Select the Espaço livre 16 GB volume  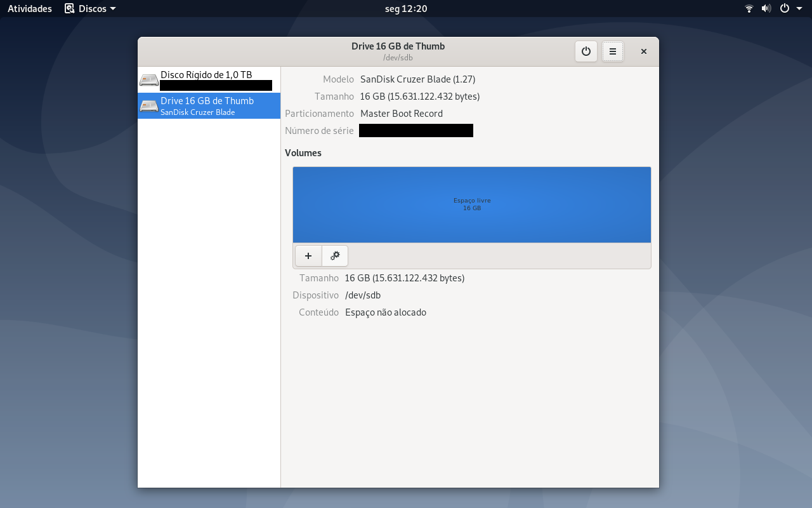pos(472,204)
